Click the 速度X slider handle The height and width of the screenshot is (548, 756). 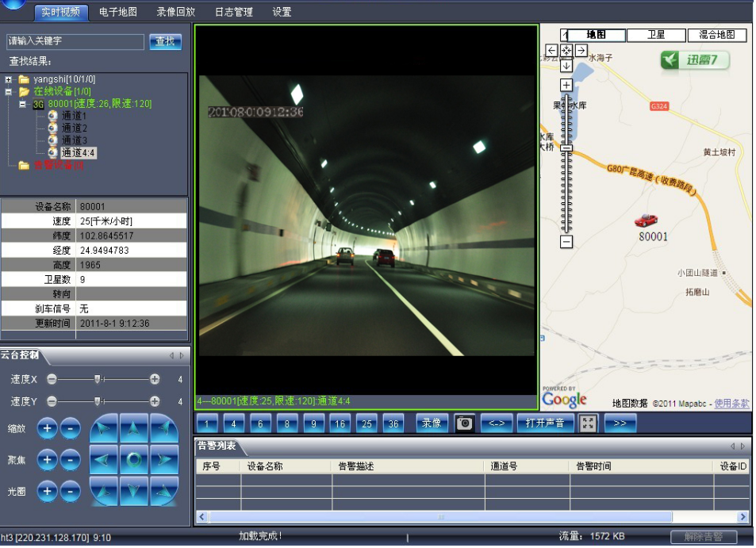(97, 379)
